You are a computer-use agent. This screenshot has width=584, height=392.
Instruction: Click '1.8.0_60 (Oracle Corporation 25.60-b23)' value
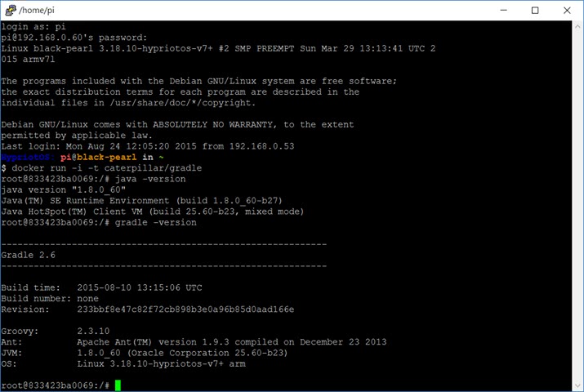click(x=182, y=353)
